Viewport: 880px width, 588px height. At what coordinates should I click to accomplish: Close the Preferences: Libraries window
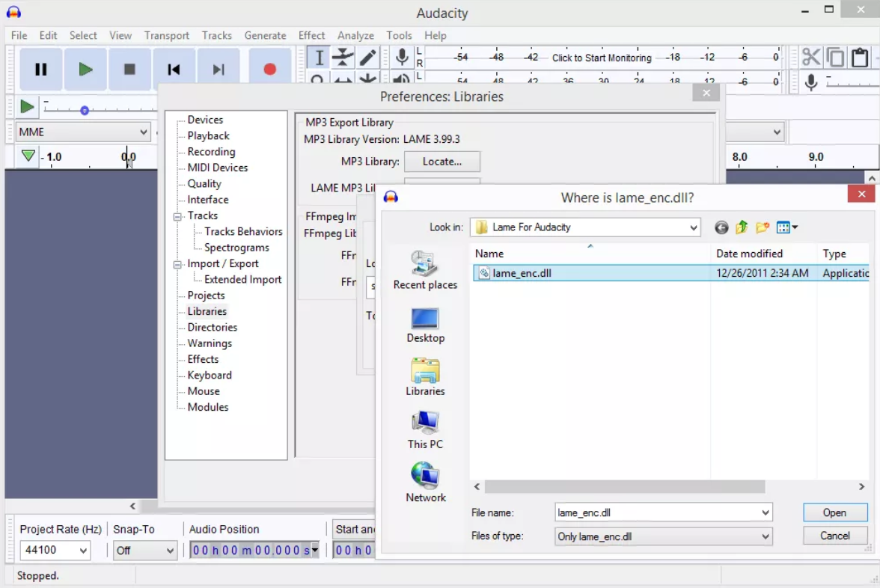(x=706, y=93)
